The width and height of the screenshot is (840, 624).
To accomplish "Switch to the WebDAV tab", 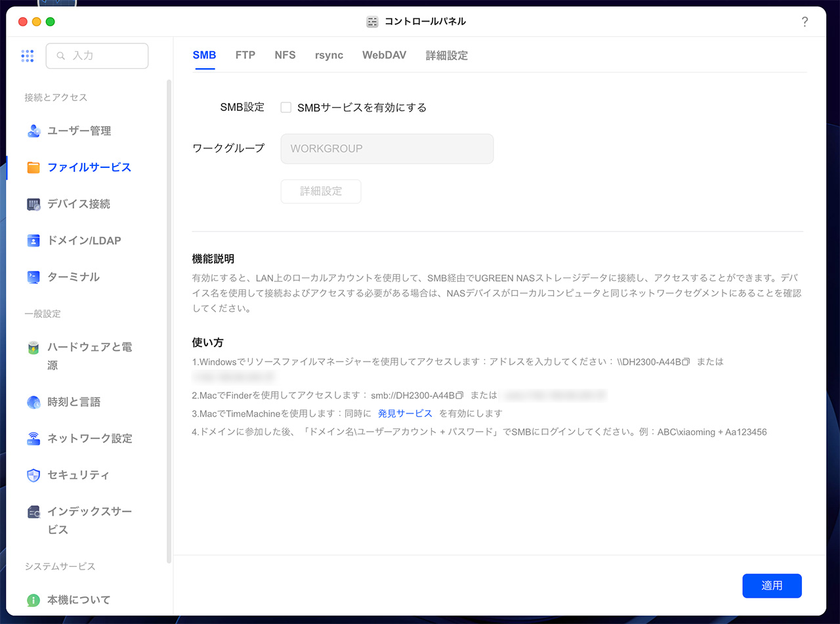I will 384,55.
